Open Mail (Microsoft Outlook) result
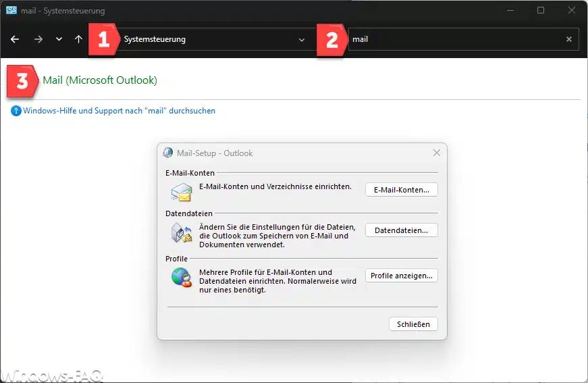 (100, 80)
